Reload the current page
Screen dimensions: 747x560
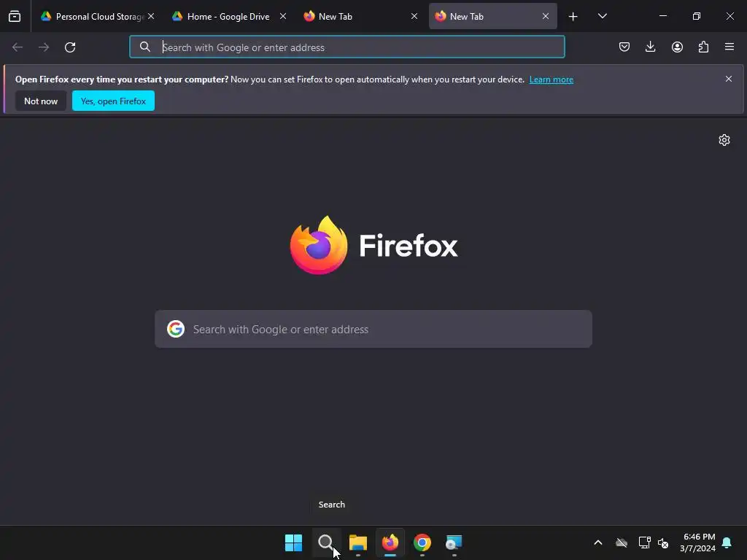tap(70, 47)
